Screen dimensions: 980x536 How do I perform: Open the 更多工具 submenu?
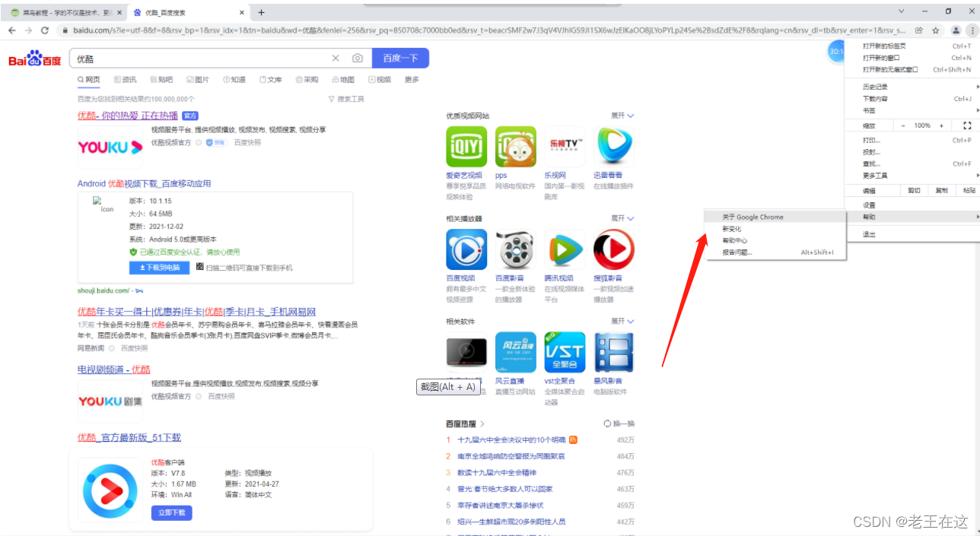[912, 176]
